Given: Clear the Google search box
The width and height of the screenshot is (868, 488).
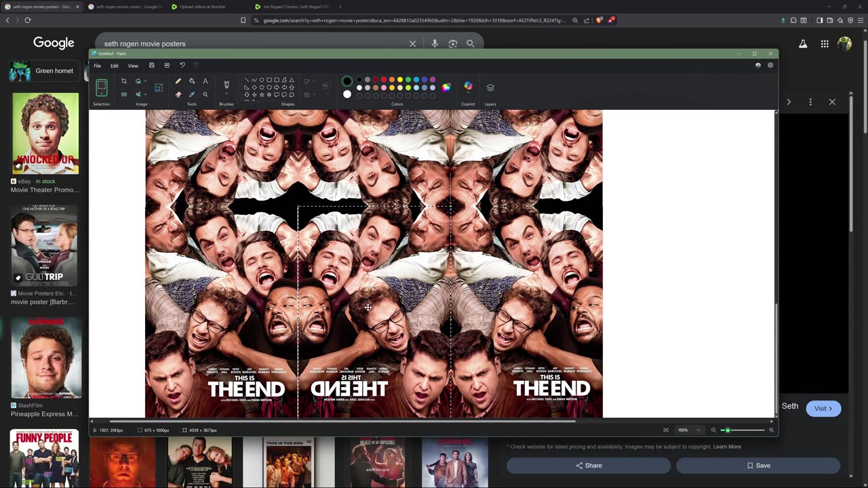Looking at the screenshot, I should pos(412,43).
